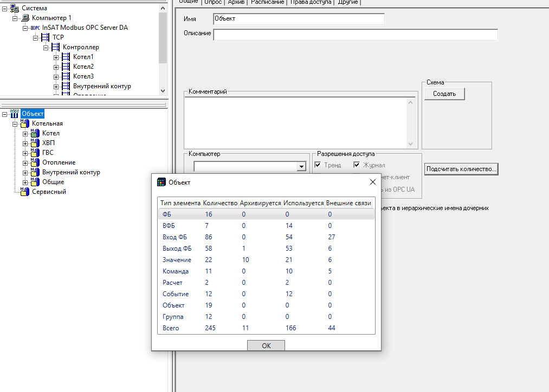Image resolution: width=549 pixels, height=392 pixels.
Task: Click the Система network icon
Action: click(x=14, y=8)
